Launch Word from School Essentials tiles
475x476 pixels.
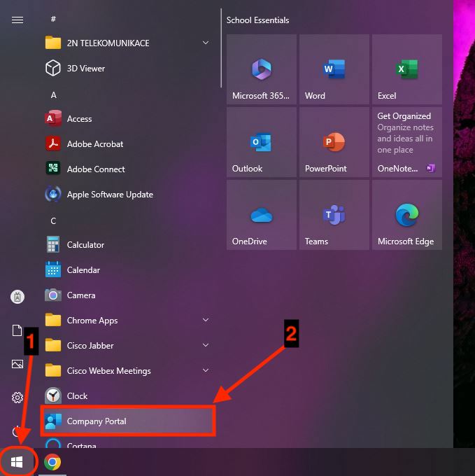point(334,69)
